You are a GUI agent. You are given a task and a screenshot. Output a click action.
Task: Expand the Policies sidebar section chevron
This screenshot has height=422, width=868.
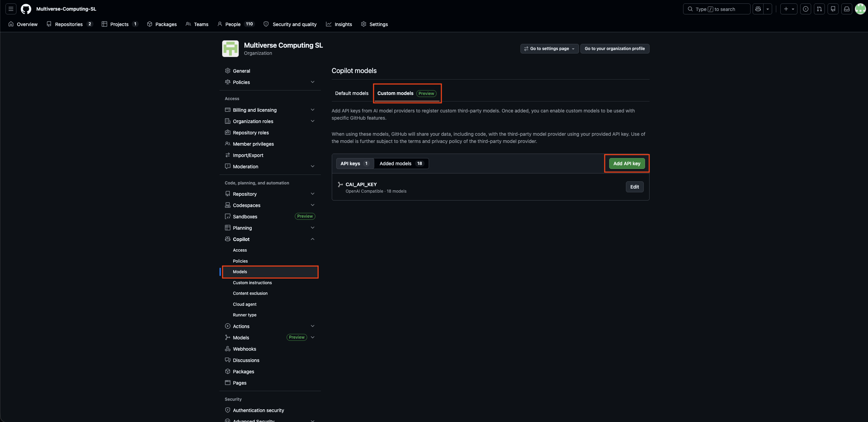pyautogui.click(x=312, y=82)
